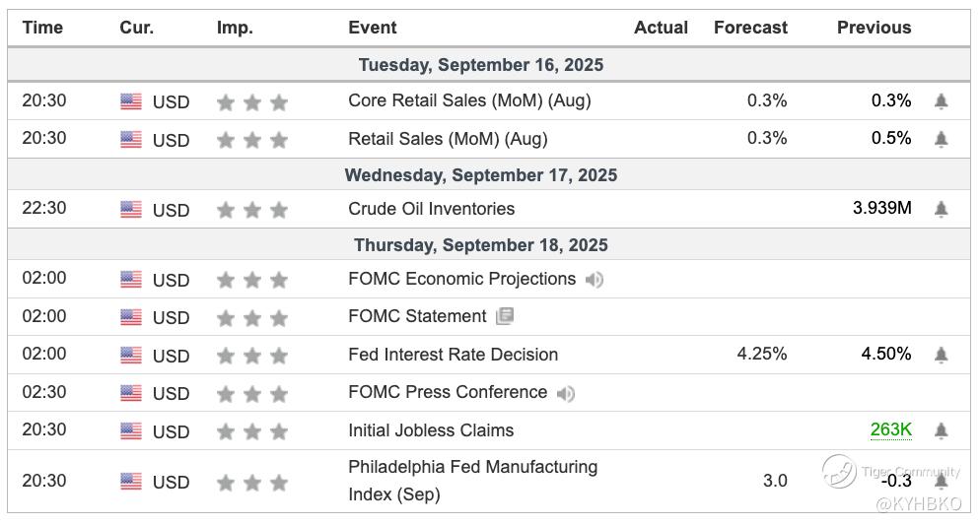This screenshot has height=526, width=980.
Task: Click the Forecast column header
Action: coord(750,28)
